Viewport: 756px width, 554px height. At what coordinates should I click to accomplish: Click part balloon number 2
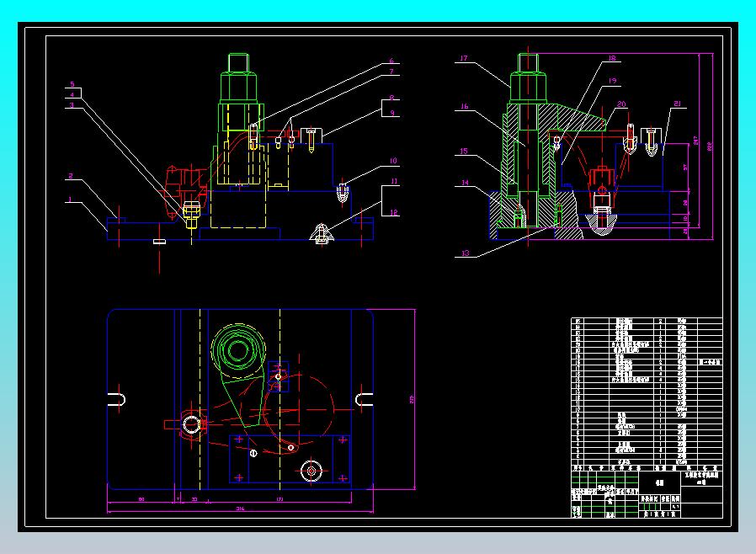(71, 176)
